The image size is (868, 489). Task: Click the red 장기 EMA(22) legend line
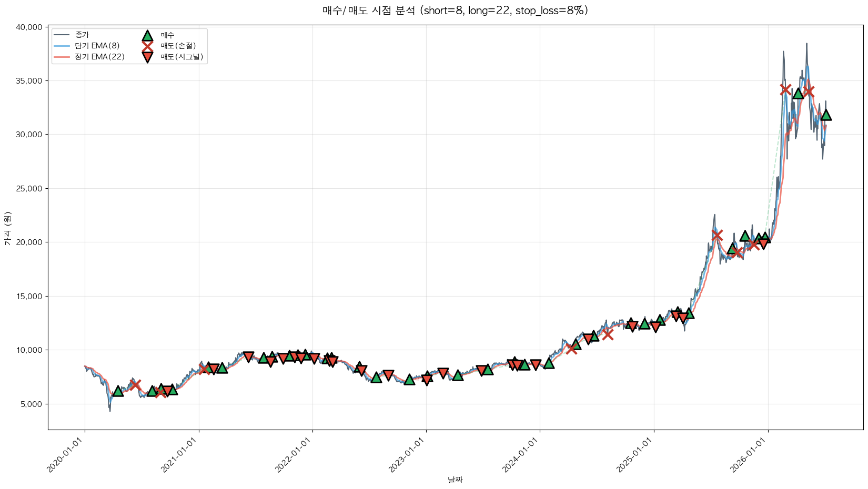click(62, 57)
